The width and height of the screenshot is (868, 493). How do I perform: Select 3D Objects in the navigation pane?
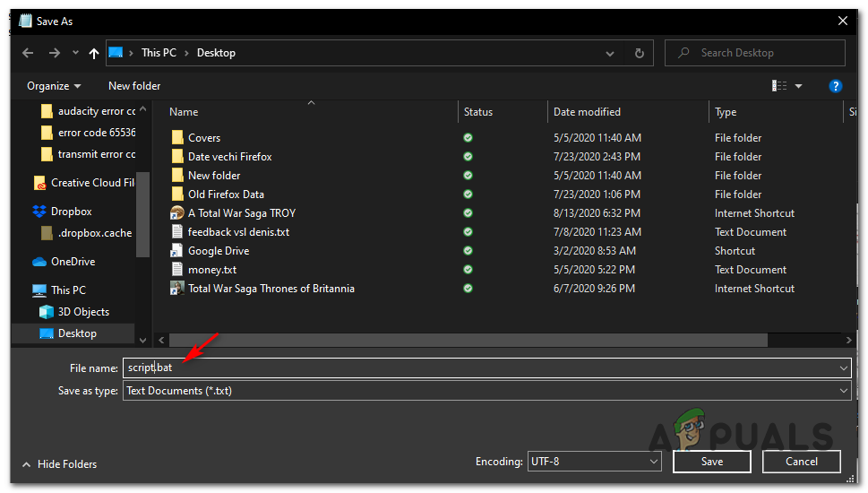(x=74, y=312)
